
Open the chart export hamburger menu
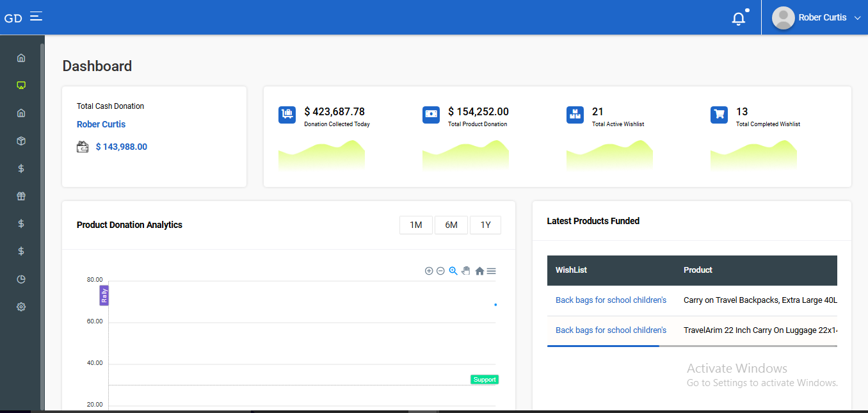(x=491, y=271)
